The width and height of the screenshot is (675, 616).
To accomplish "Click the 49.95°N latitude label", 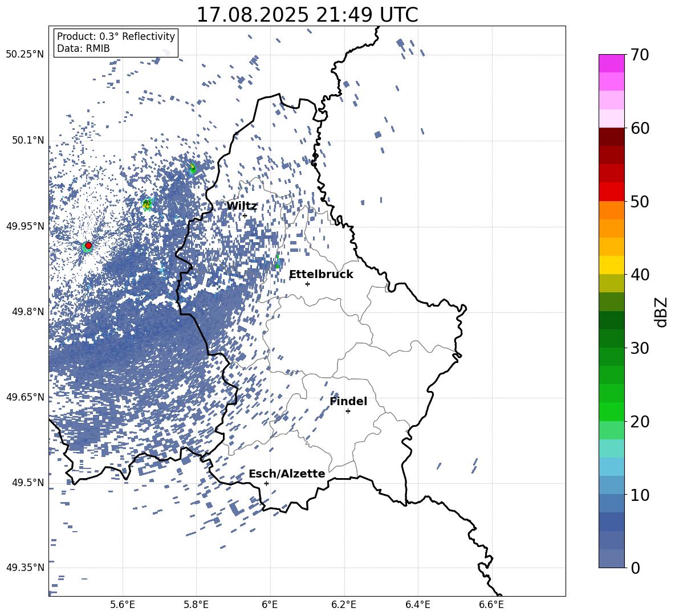I will [25, 226].
